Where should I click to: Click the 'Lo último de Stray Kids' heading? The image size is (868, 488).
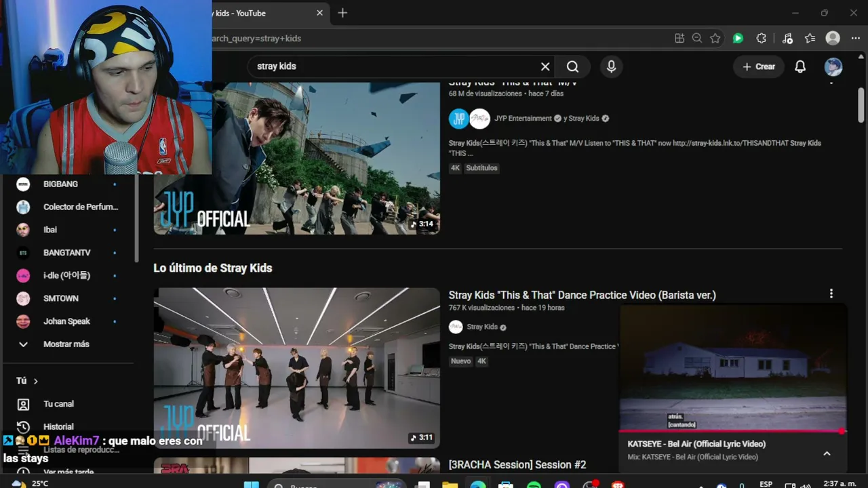pyautogui.click(x=213, y=268)
